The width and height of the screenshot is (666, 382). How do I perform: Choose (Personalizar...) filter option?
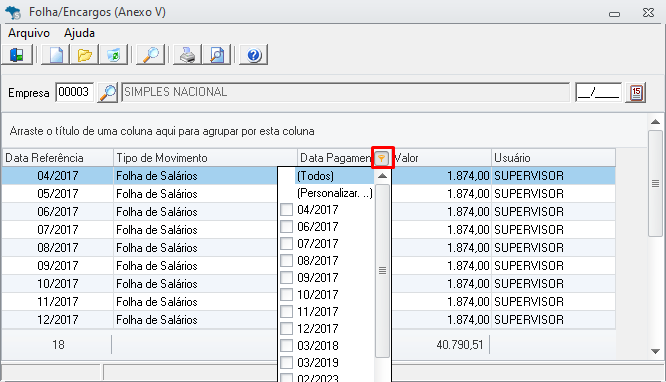coord(334,193)
